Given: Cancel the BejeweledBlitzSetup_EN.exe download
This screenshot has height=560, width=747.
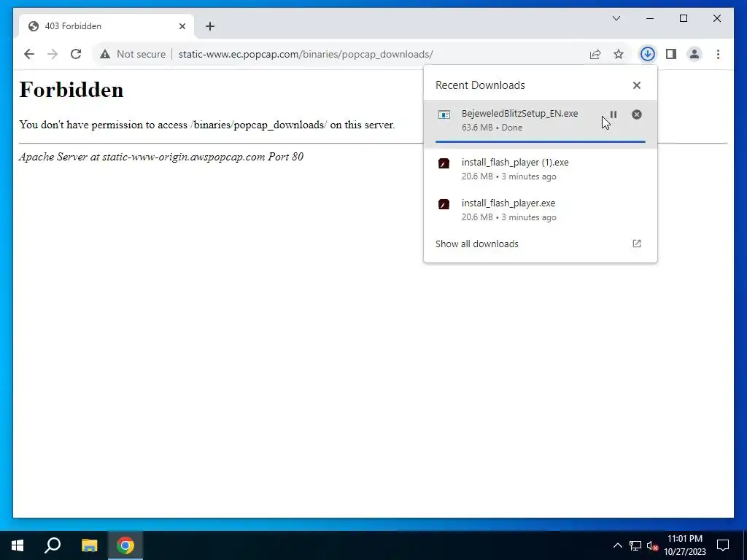Looking at the screenshot, I should coord(636,114).
